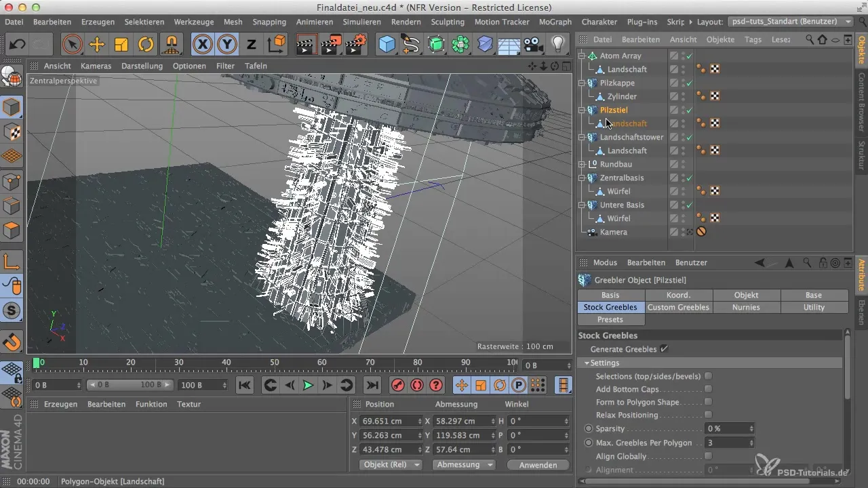Expand the Rundbau object
868x488 pixels.
581,164
